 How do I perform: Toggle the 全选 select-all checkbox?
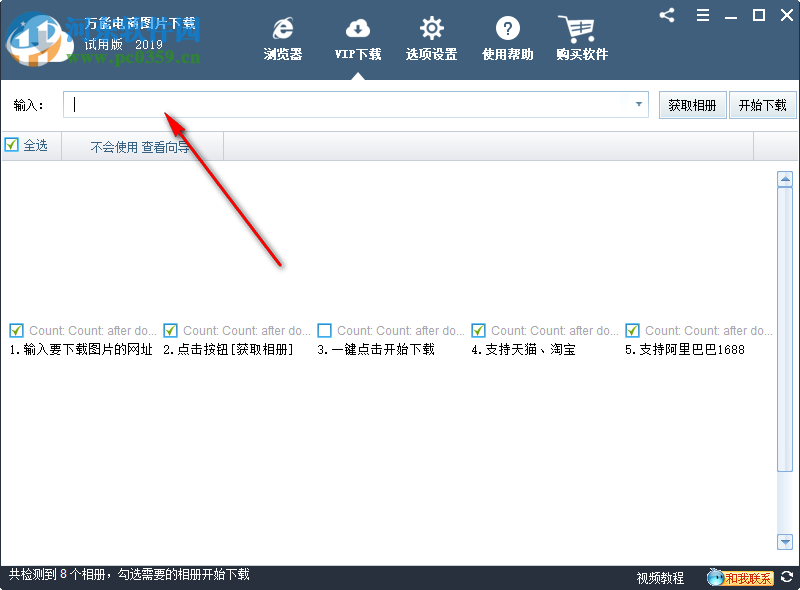click(11, 145)
